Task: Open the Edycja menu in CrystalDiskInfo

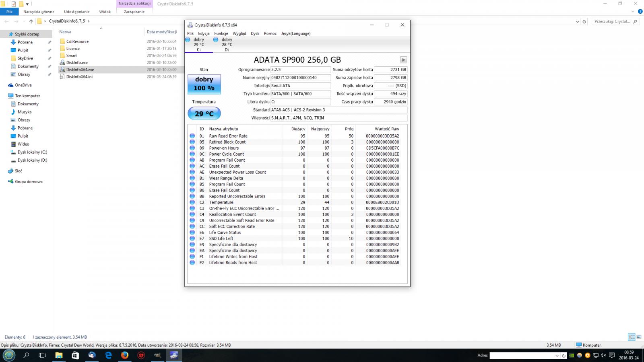Action: [x=204, y=33]
